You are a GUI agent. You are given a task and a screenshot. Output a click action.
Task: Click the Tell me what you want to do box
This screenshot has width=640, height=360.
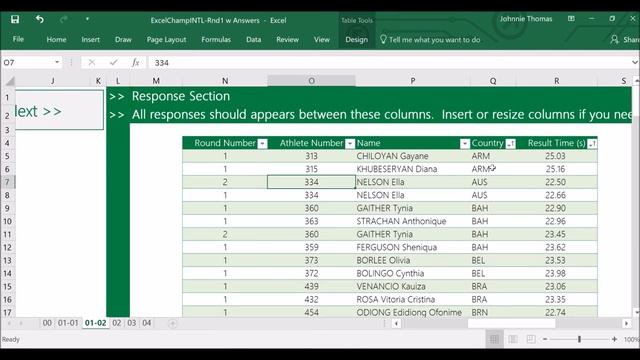pyautogui.click(x=430, y=40)
